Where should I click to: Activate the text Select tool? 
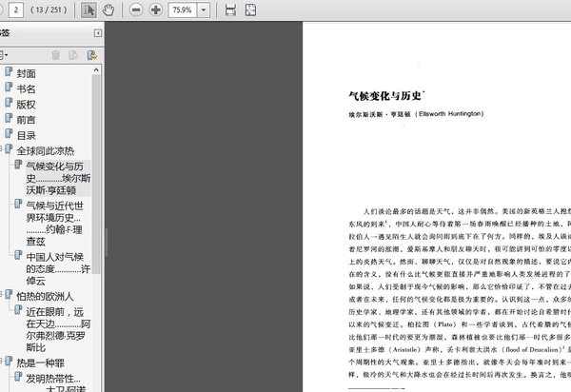[89, 10]
